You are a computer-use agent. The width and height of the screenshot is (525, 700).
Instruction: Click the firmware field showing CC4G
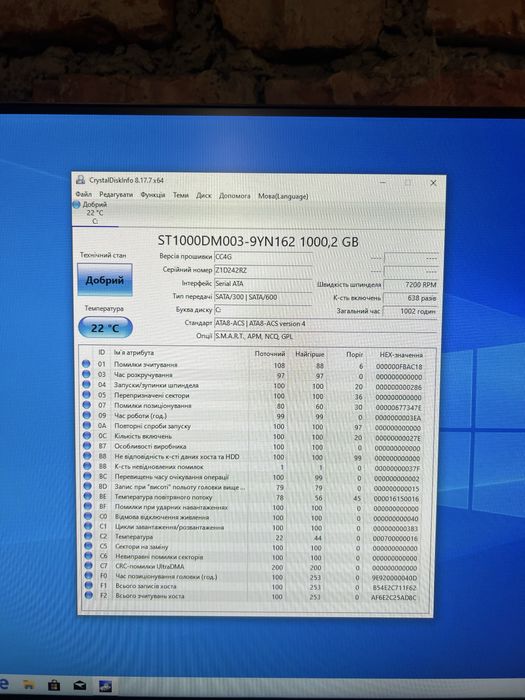coord(263,257)
